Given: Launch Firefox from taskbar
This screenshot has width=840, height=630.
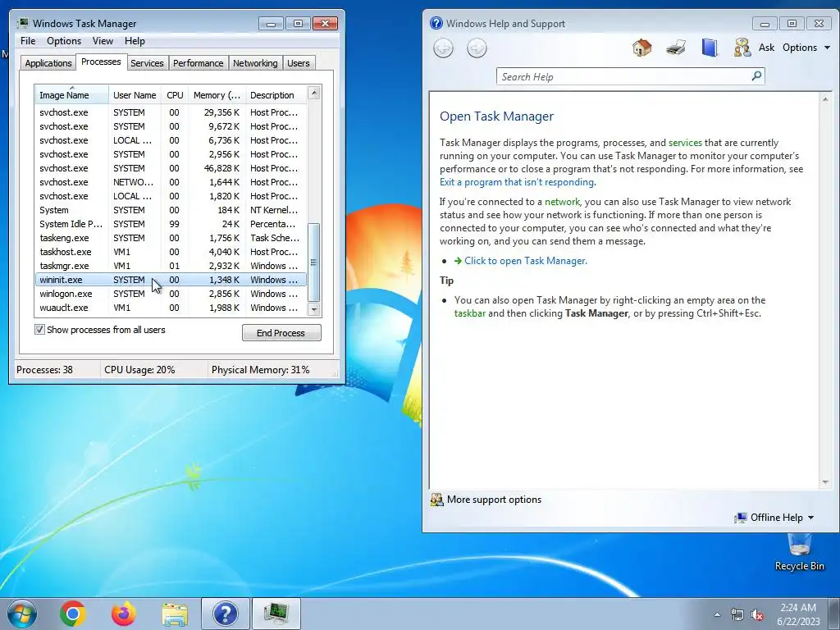Looking at the screenshot, I should [x=124, y=614].
